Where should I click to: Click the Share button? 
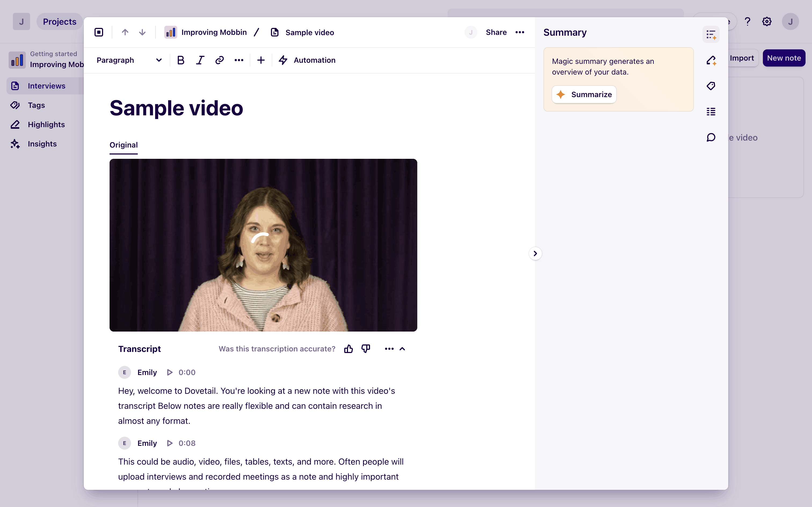(x=496, y=32)
